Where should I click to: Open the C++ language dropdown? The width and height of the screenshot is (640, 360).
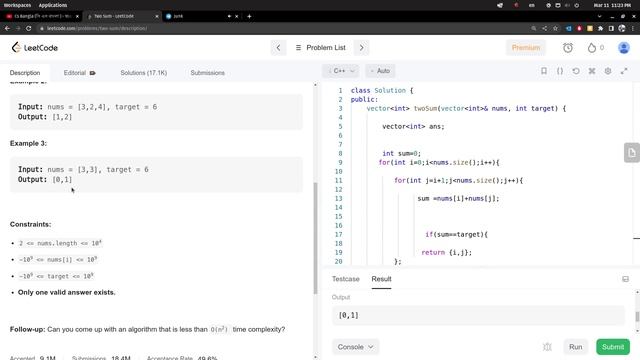[341, 71]
